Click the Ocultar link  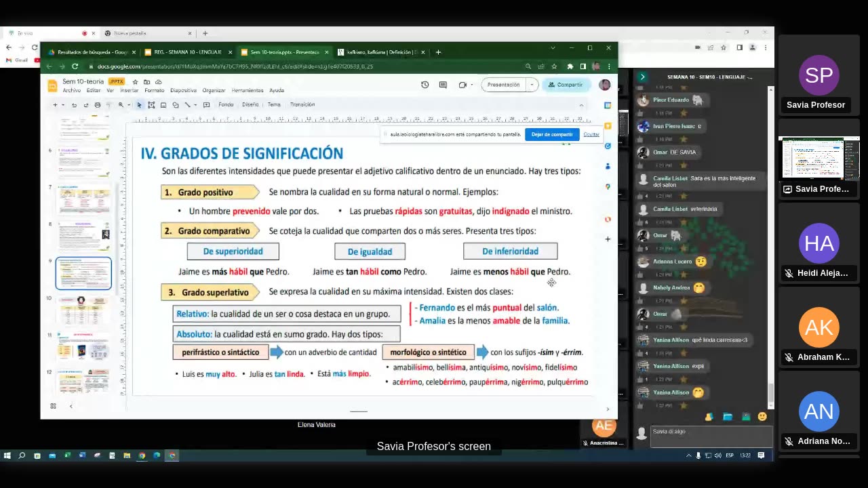(x=591, y=134)
